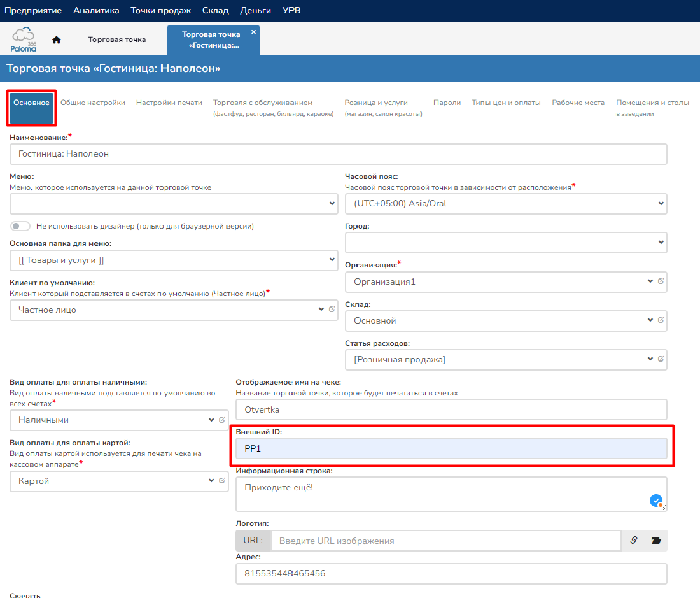This screenshot has height=598, width=700.
Task: Expand the Город dropdown
Action: (506, 243)
